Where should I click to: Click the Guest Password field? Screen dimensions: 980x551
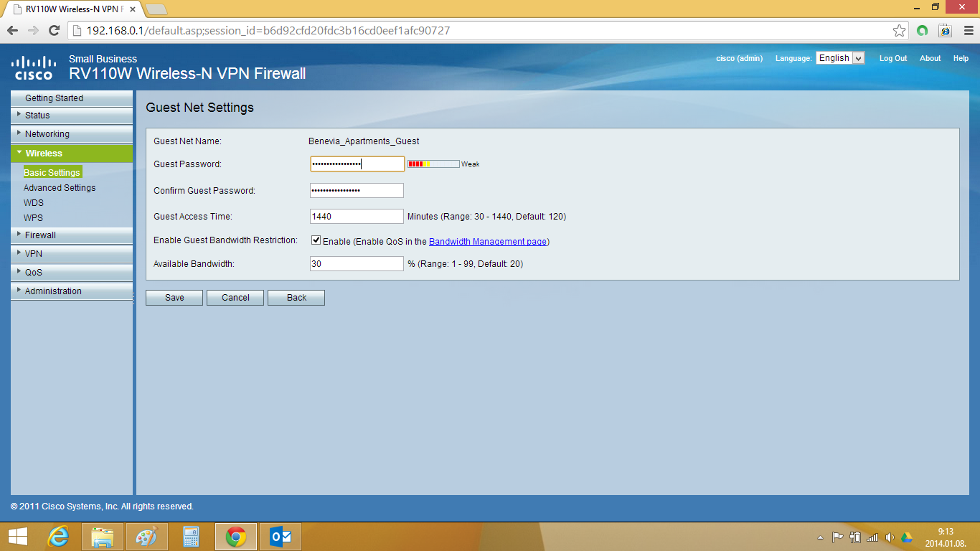coord(357,164)
